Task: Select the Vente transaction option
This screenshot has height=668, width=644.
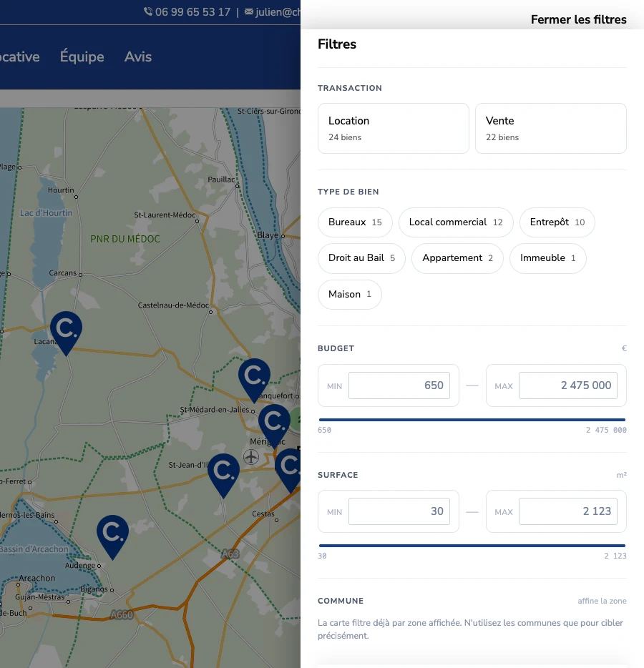Action: (551, 128)
